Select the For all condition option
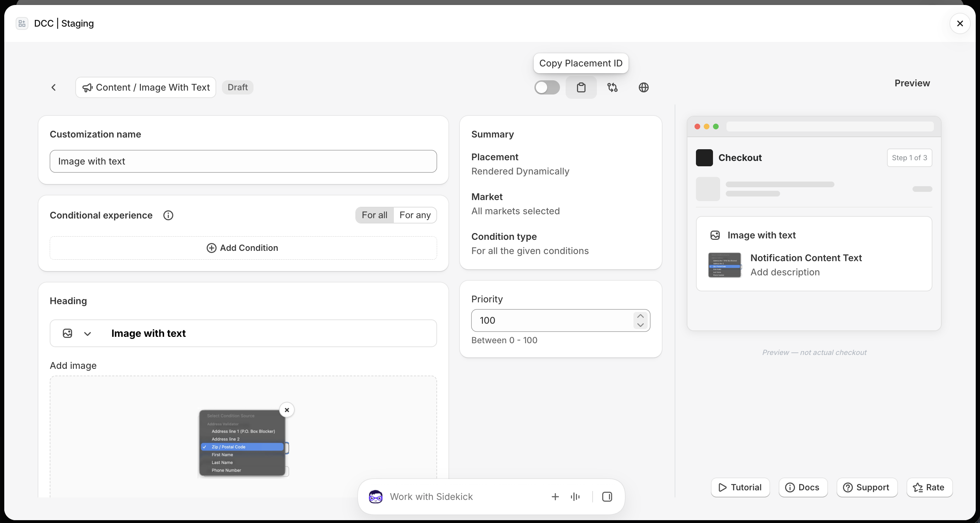 (x=374, y=215)
